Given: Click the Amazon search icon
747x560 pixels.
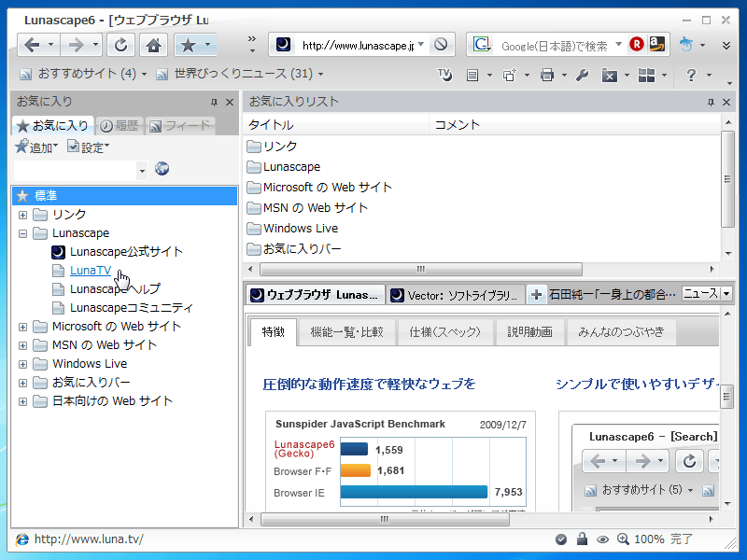Looking at the screenshot, I should tap(657, 44).
